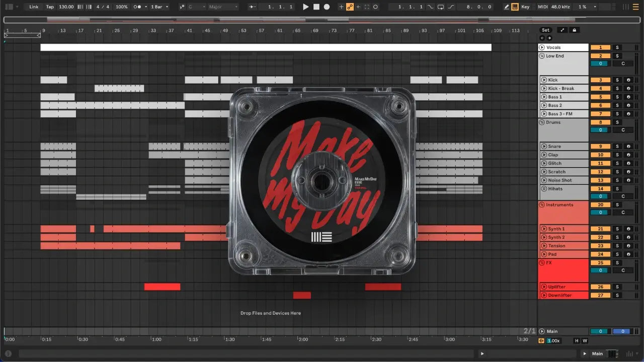Viewport: 644px width, 362px height.
Task: Click the lock envelopes icon
Action: click(x=574, y=30)
